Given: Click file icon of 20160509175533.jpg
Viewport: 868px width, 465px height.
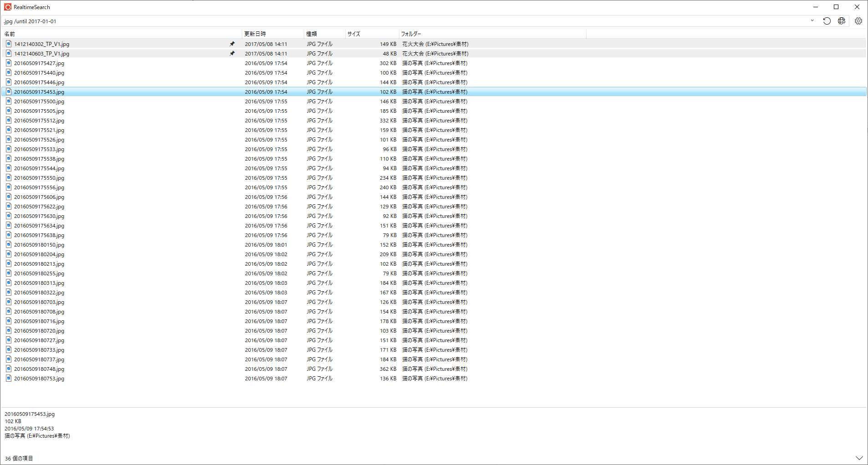Looking at the screenshot, I should click(x=9, y=149).
